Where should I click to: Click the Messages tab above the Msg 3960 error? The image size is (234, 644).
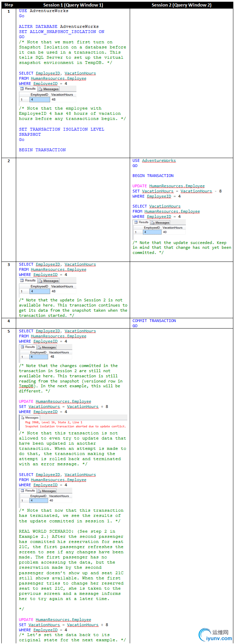tap(30, 418)
